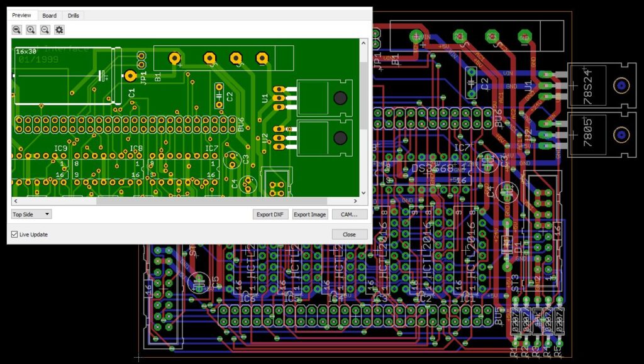Click the Export DXF button
The height and width of the screenshot is (364, 644).
point(270,214)
